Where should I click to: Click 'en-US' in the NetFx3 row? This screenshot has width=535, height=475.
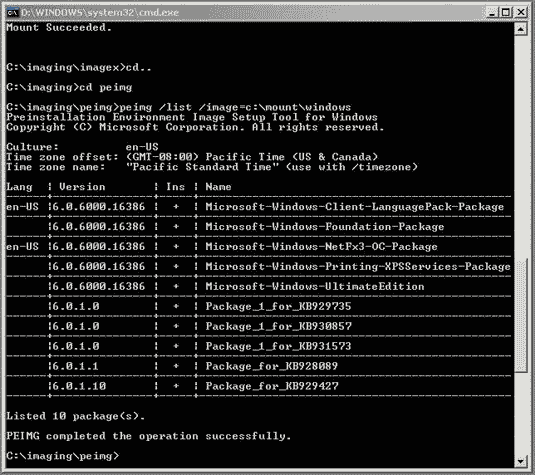[x=23, y=247]
